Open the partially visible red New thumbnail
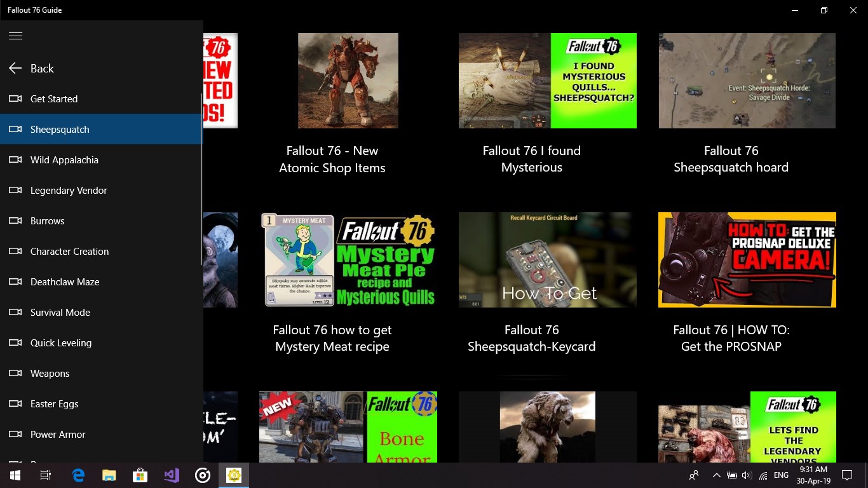 point(220,81)
